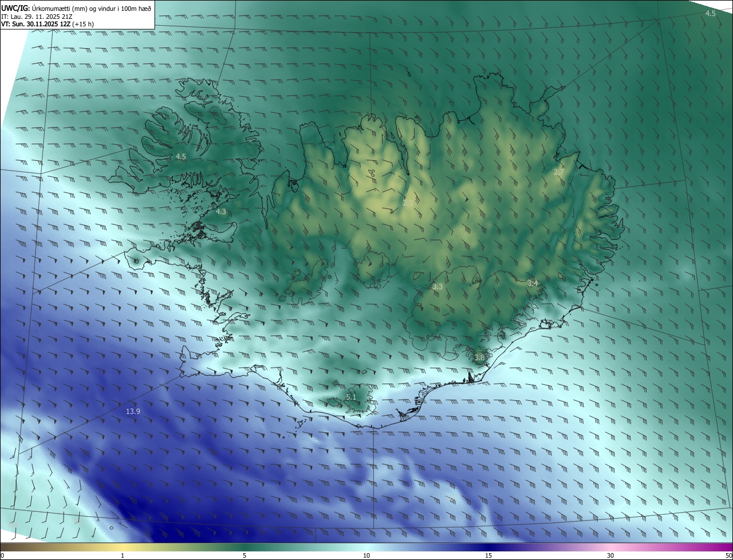Image resolution: width=733 pixels, height=560 pixels.
Task: Click the '5' label on the color scale
Action: click(x=245, y=555)
